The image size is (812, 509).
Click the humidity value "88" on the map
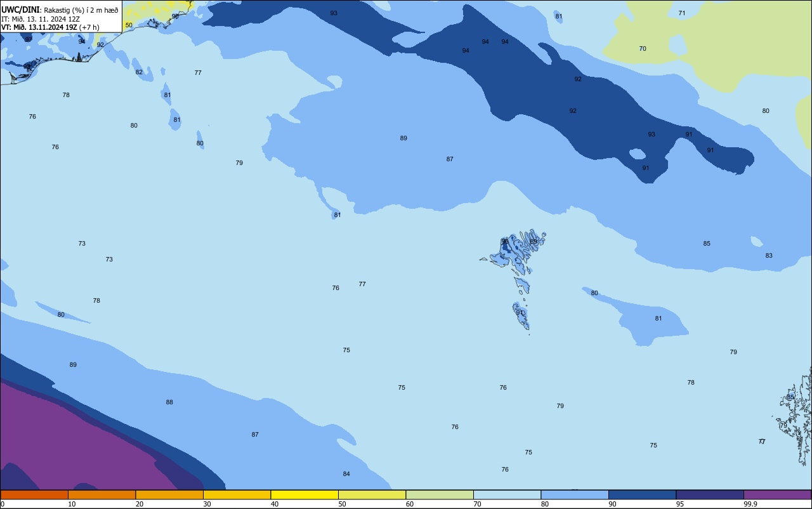coord(169,402)
